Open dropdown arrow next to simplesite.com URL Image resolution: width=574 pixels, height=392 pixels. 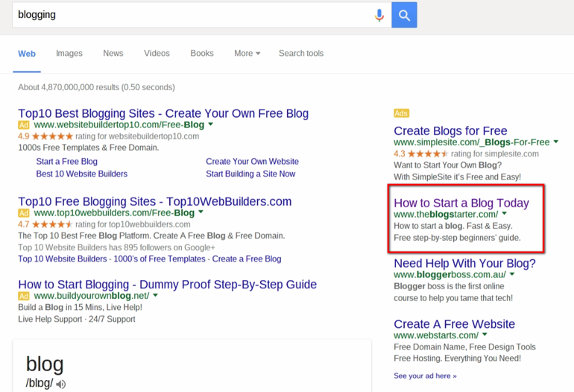pos(556,142)
